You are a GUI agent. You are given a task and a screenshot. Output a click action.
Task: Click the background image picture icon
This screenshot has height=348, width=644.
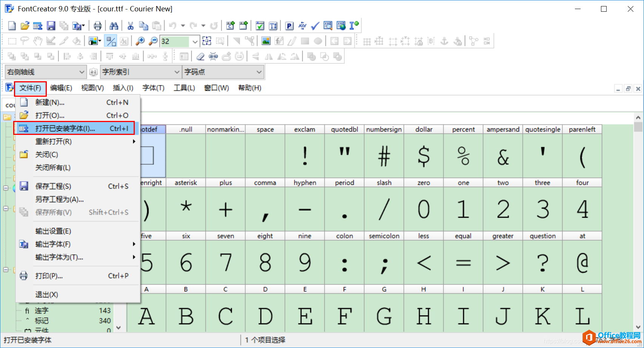[266, 41]
